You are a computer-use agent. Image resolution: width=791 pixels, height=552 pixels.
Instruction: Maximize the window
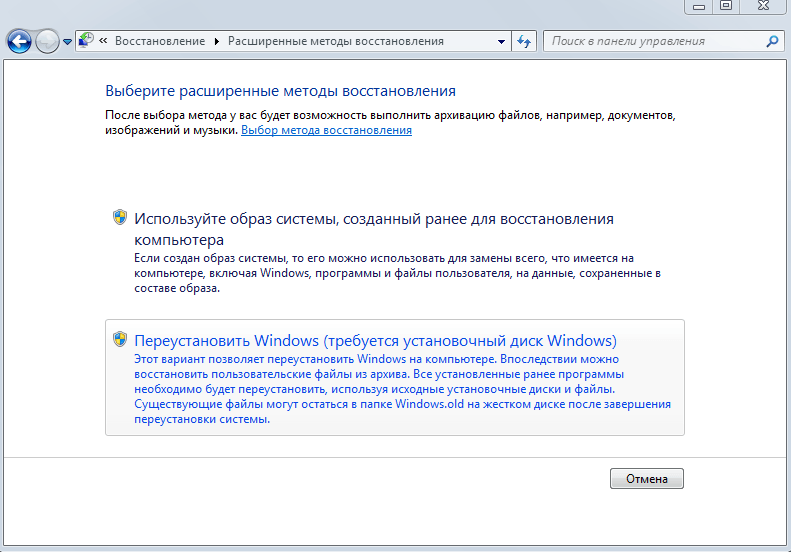point(725,6)
